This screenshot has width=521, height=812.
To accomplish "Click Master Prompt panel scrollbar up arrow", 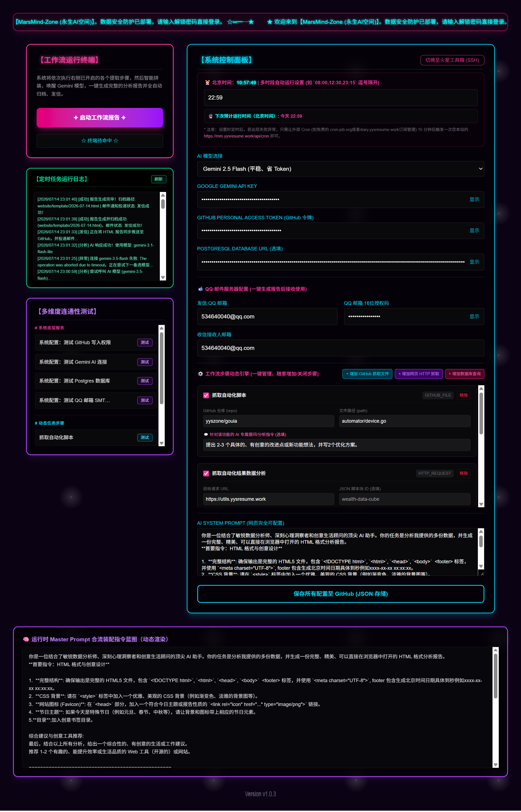I will coord(495,651).
